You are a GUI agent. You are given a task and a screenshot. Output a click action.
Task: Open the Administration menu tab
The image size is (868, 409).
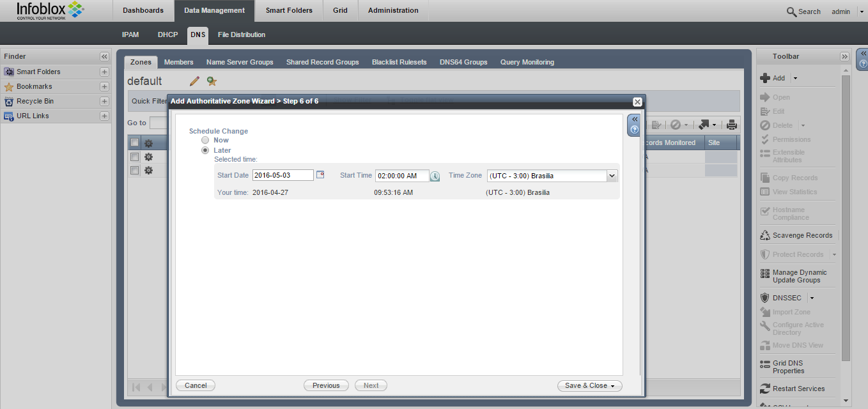click(393, 10)
